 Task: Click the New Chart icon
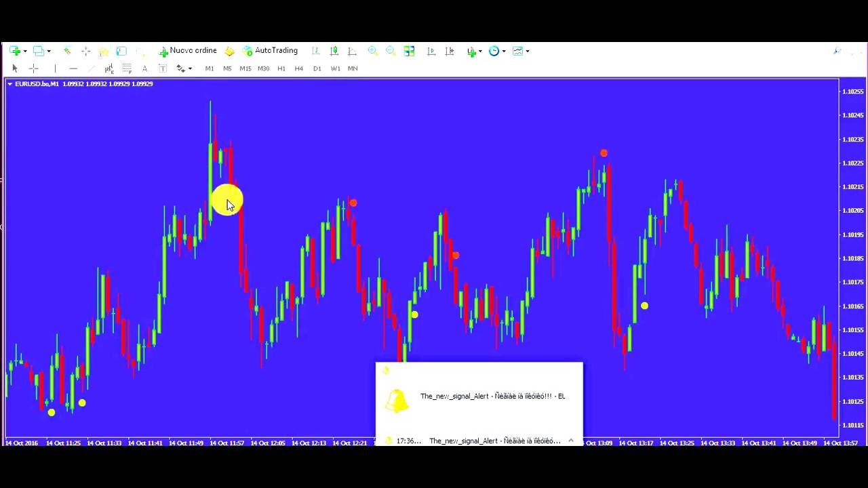click(x=14, y=51)
